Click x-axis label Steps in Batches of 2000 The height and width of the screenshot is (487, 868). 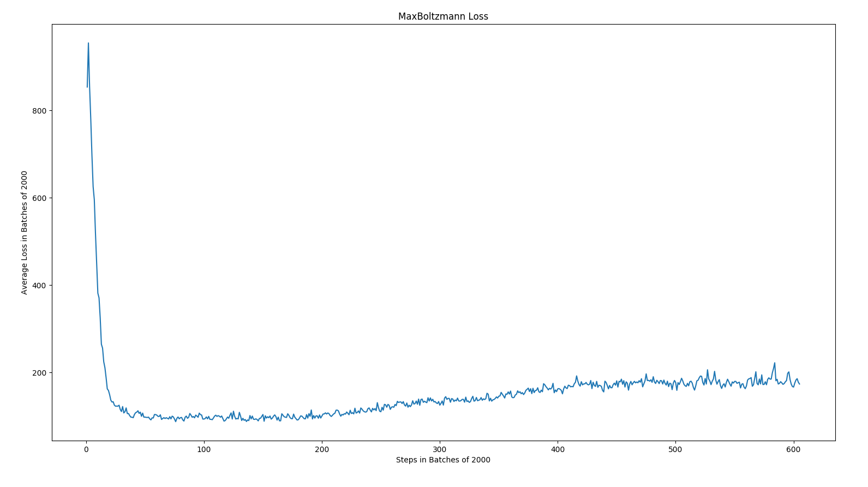443,460
